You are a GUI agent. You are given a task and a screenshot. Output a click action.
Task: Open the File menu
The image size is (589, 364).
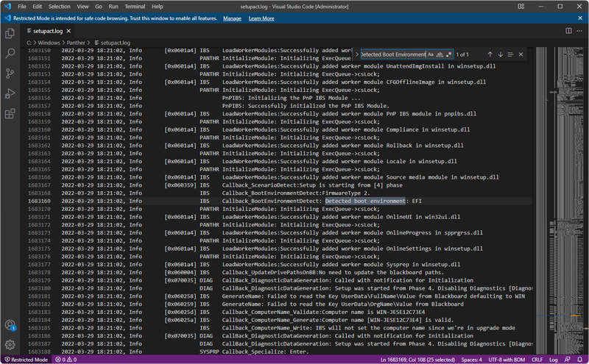22,7
